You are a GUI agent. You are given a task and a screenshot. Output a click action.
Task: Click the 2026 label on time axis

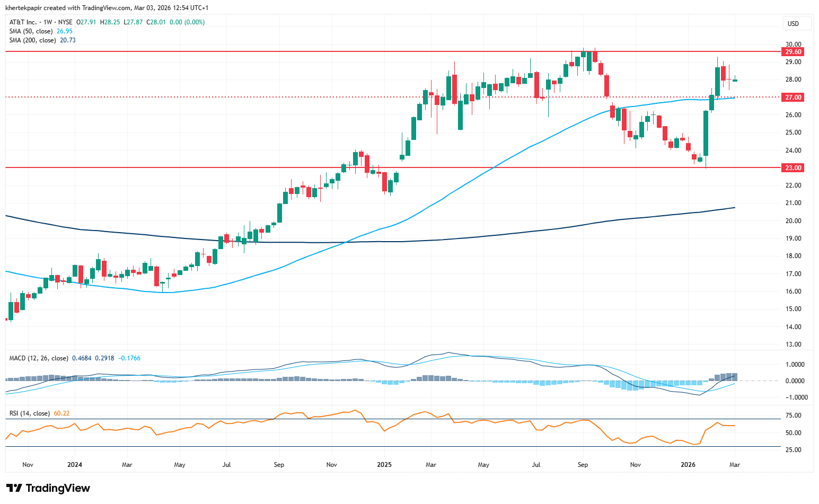pos(688,465)
